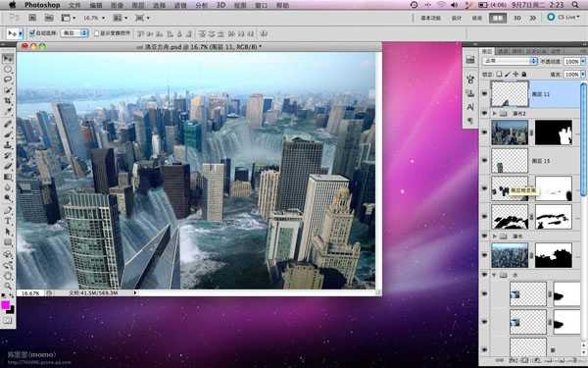This screenshot has height=368, width=588.
Task: Expand the group below layer 11
Action: coord(494,113)
